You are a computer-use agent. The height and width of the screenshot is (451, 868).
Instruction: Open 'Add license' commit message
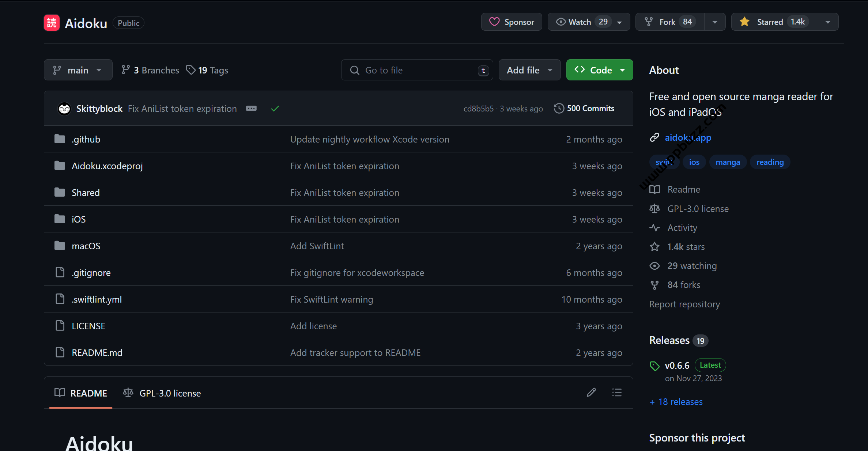click(x=313, y=326)
